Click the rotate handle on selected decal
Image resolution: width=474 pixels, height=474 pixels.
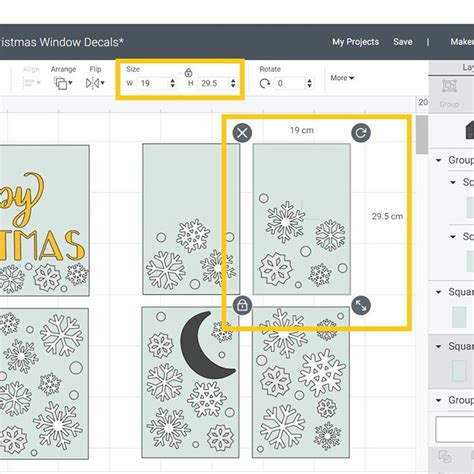pos(361,133)
